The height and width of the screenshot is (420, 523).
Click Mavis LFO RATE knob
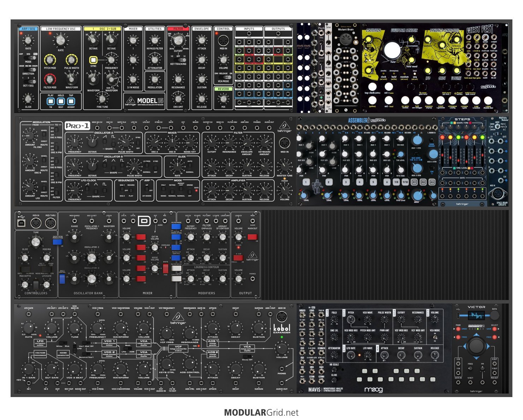[351, 355]
